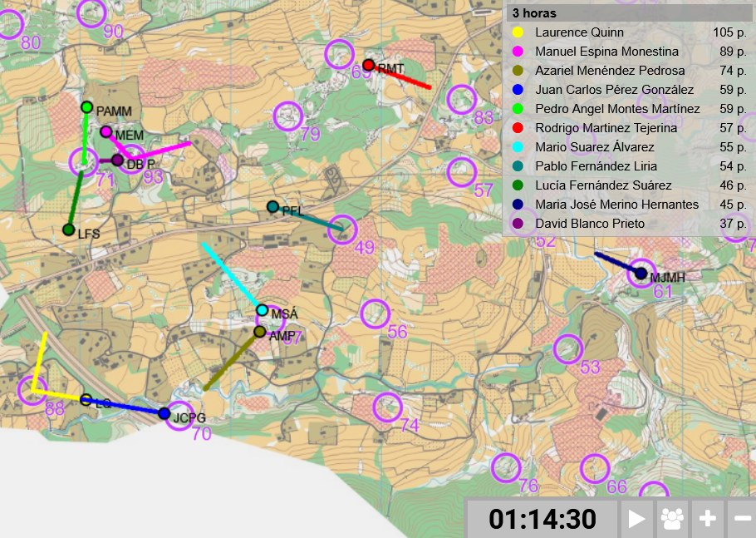
Task: Zoom out with the minus button
Action: (x=741, y=519)
